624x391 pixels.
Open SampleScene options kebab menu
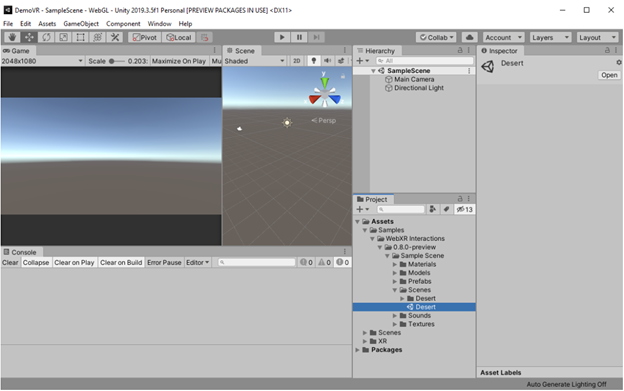[469, 71]
